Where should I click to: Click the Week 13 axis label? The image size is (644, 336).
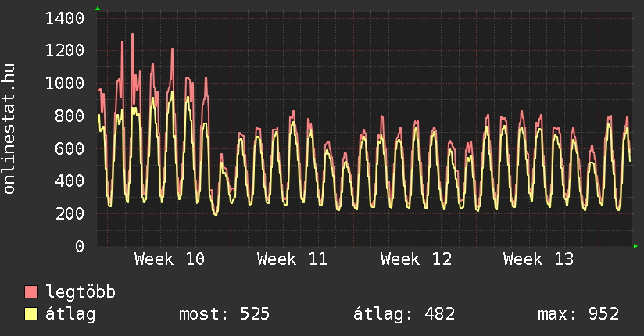point(538,259)
